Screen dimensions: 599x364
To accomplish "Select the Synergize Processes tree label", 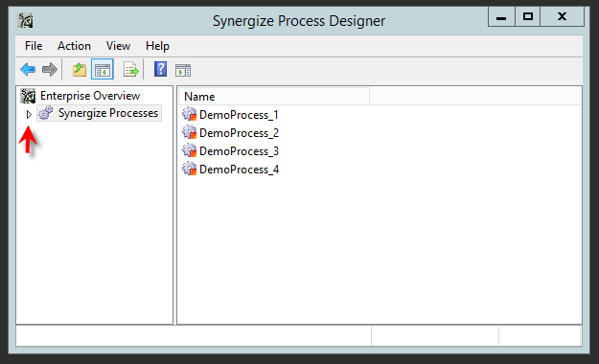I will pos(108,113).
